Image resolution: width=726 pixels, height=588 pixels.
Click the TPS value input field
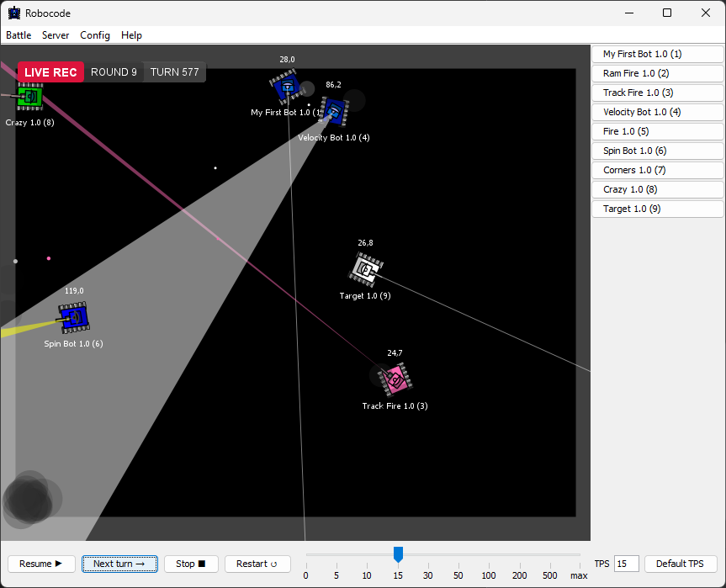626,564
